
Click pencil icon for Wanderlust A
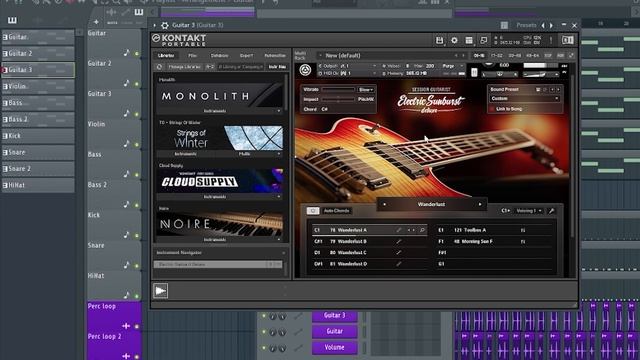[399, 230]
